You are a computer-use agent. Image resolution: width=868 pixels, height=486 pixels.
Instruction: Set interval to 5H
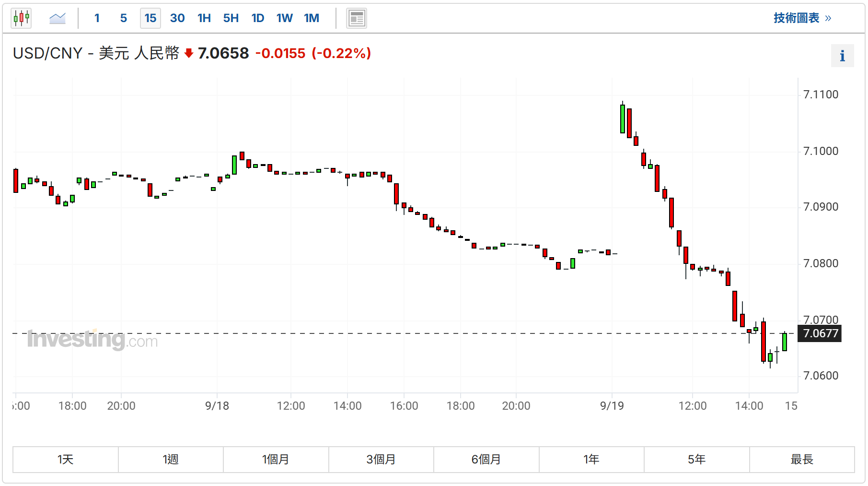[231, 18]
